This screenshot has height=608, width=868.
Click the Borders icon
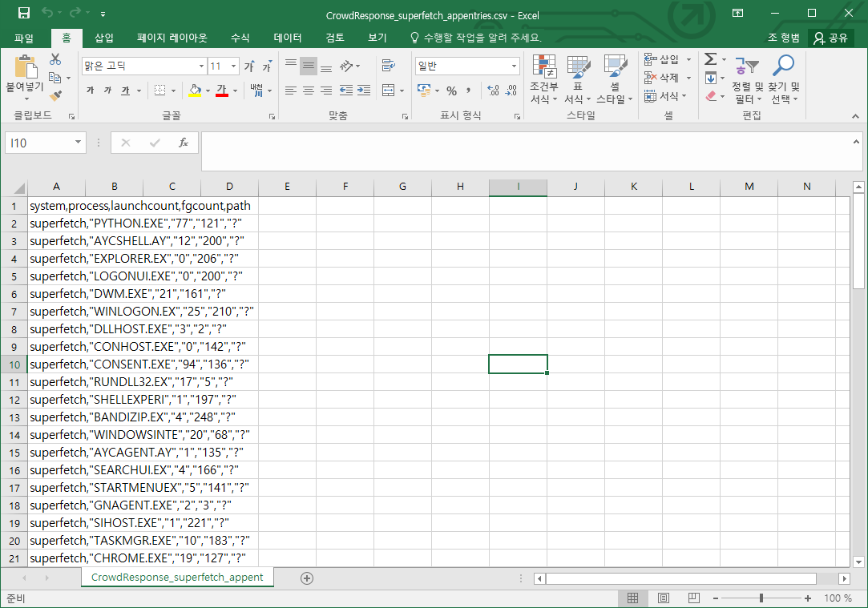[160, 91]
